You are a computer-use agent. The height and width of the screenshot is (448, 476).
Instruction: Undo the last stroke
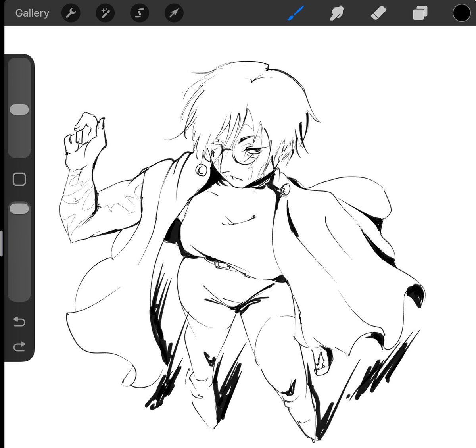click(x=19, y=321)
